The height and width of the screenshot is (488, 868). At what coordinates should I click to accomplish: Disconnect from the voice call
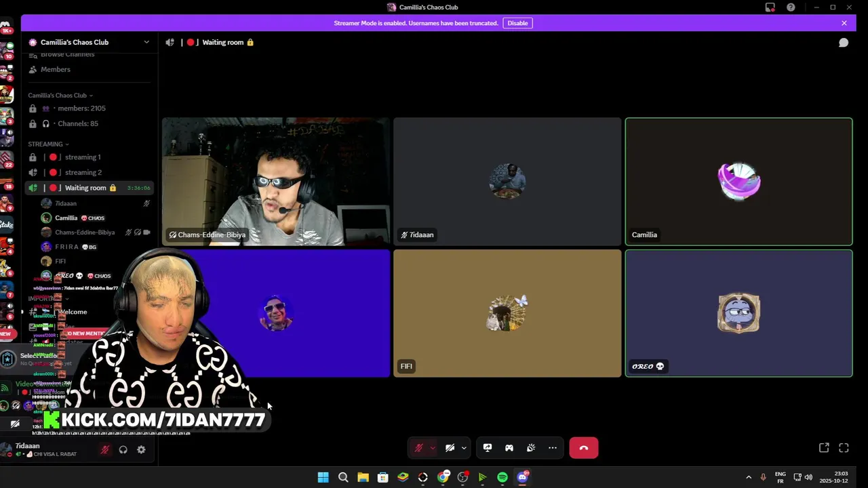coord(584,448)
